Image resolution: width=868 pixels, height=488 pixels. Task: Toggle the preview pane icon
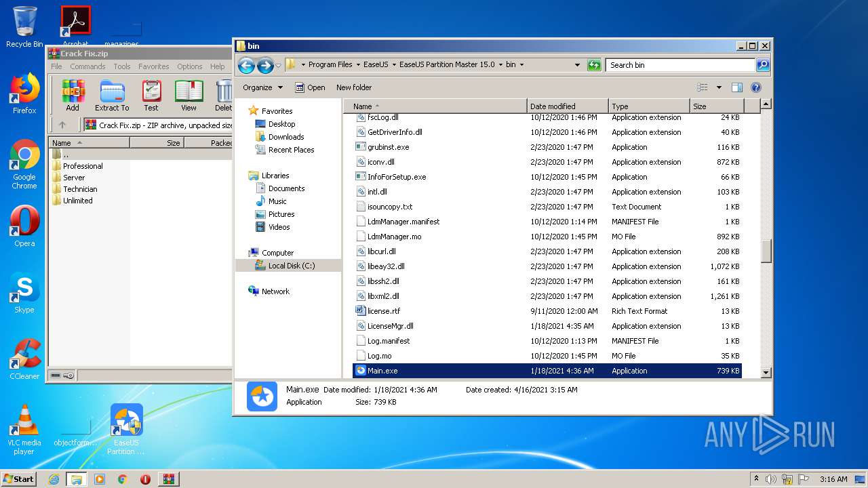pos(737,87)
